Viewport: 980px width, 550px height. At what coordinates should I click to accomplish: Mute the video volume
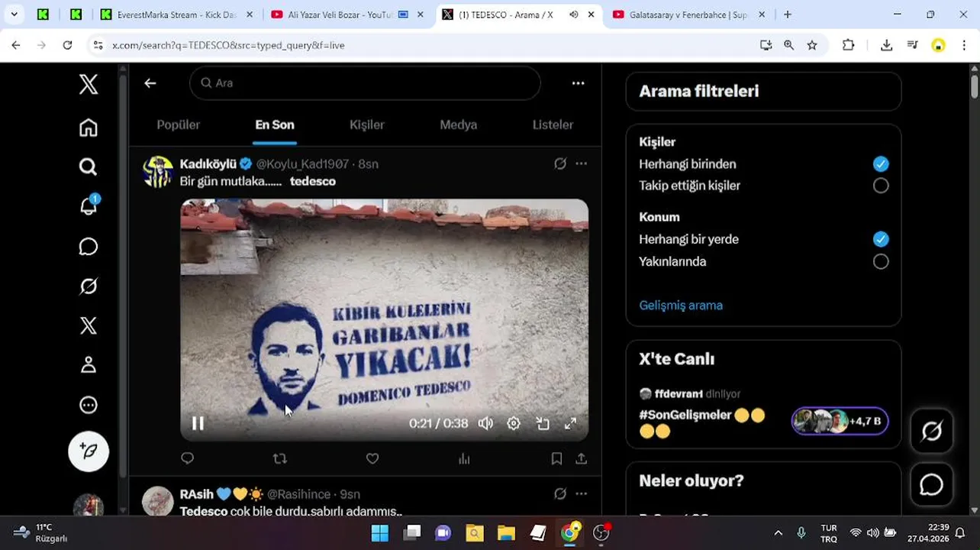[x=485, y=423]
